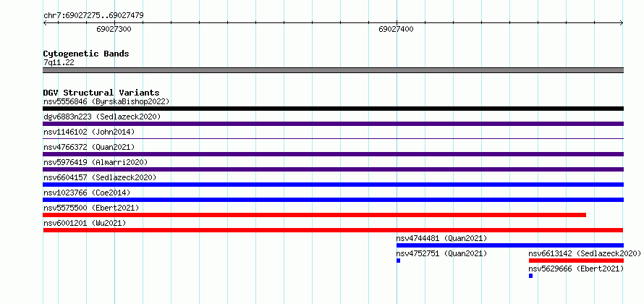Click the thin purple nsv1146102 variant line
Screen dimensions: 644x304
click(334, 139)
